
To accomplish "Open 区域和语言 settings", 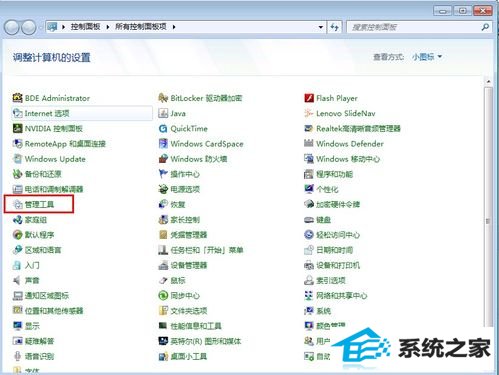I will [x=37, y=250].
